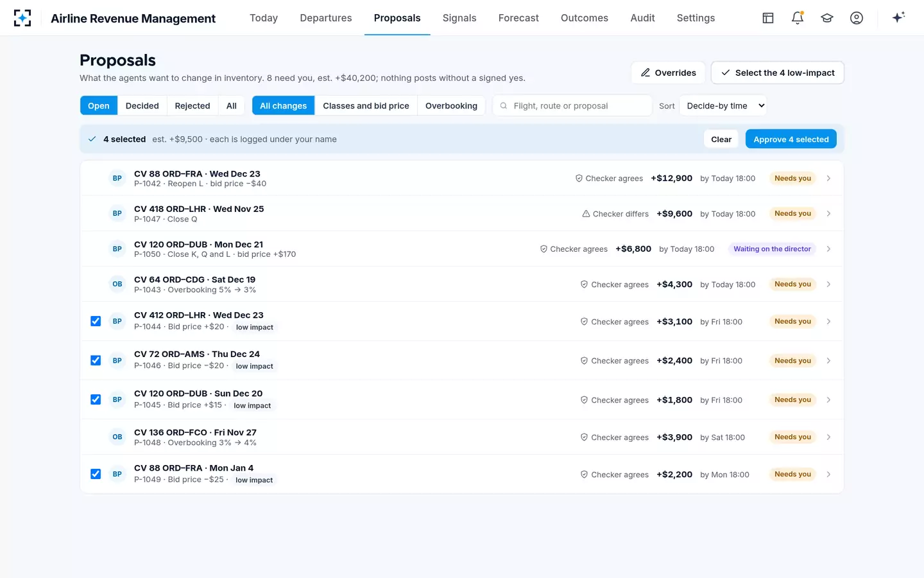Show Decided proposals

click(142, 106)
